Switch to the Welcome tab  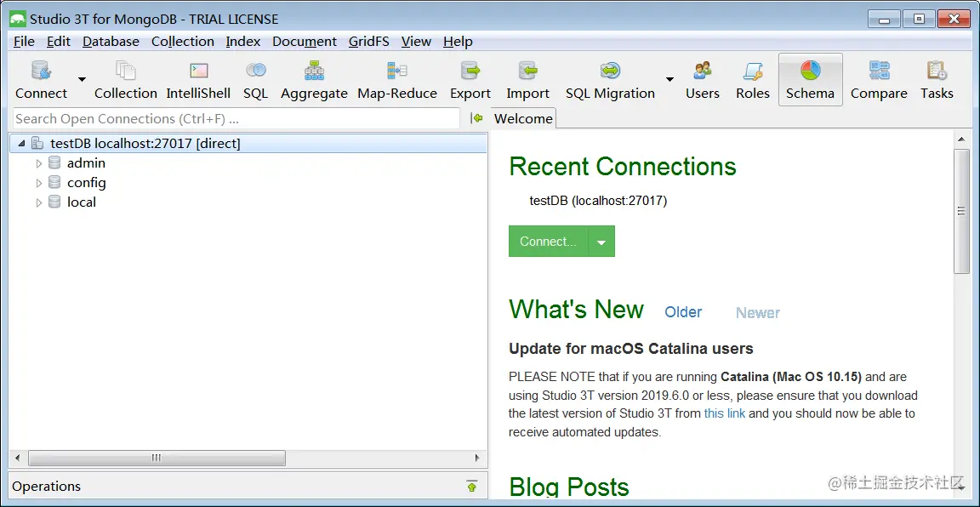point(524,118)
